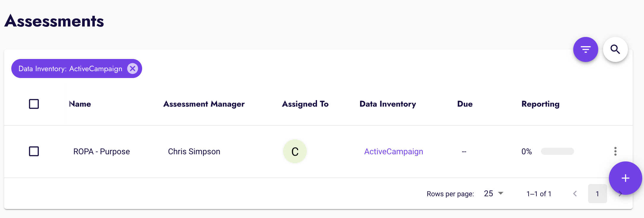Screen dimensions: 644x218
Task: Go to previous page arrow
Action: click(x=575, y=194)
